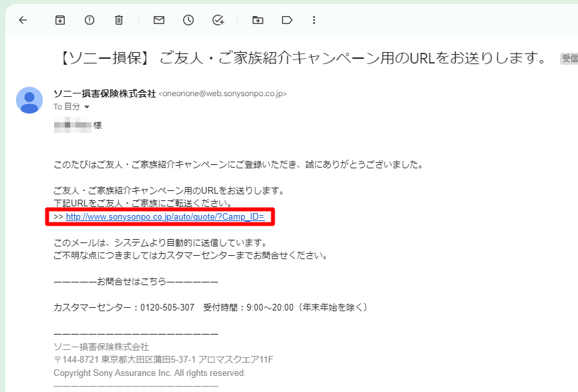
Task: Report this email as spam
Action: [90, 20]
